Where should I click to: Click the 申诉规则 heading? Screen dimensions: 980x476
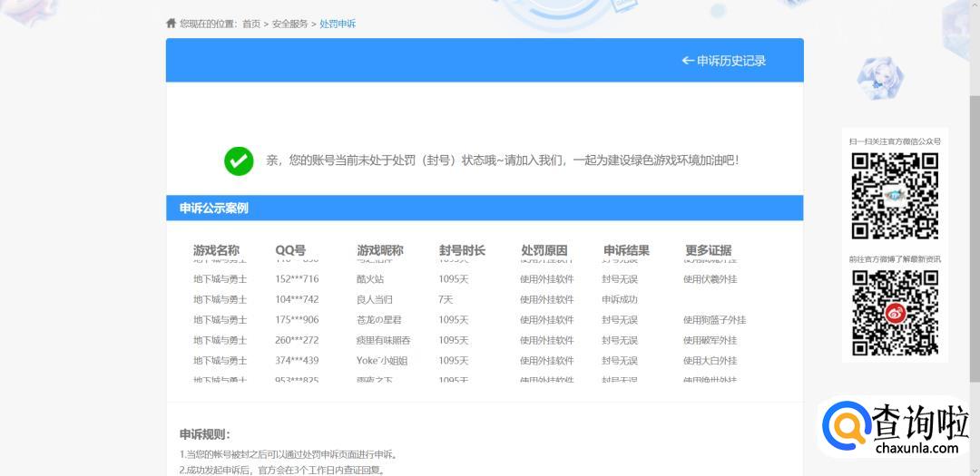(x=205, y=434)
